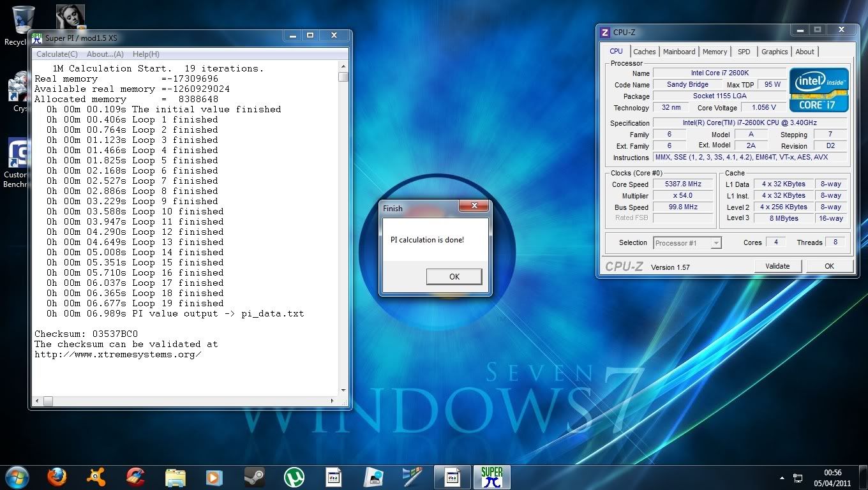This screenshot has width=868, height=490.
Task: Click the paint brush icon on the taskbar
Action: point(413,477)
